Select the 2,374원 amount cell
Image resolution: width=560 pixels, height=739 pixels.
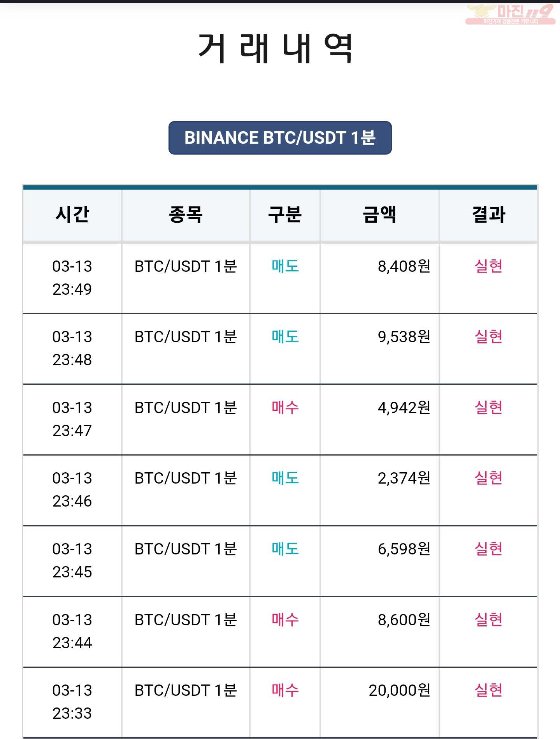click(379, 490)
